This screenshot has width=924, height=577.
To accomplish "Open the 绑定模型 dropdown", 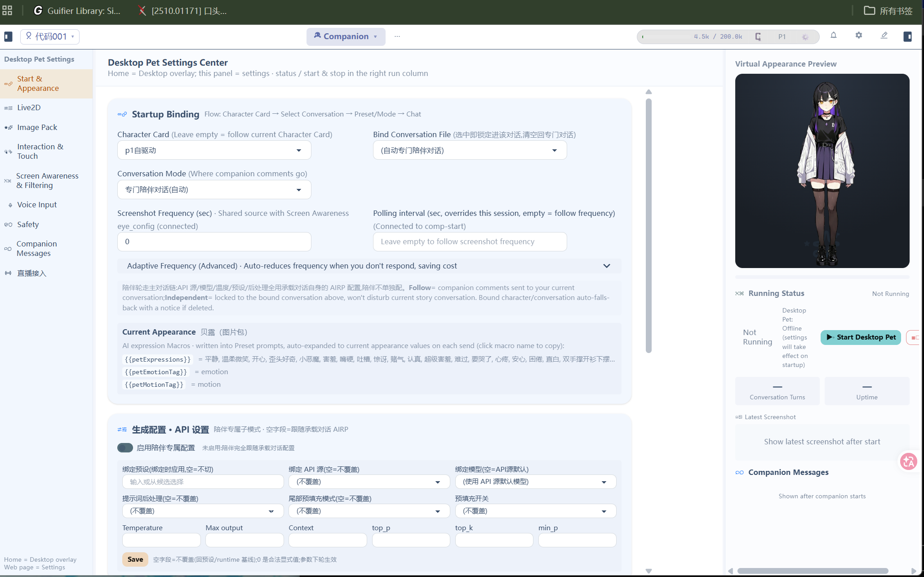I will coord(535,482).
